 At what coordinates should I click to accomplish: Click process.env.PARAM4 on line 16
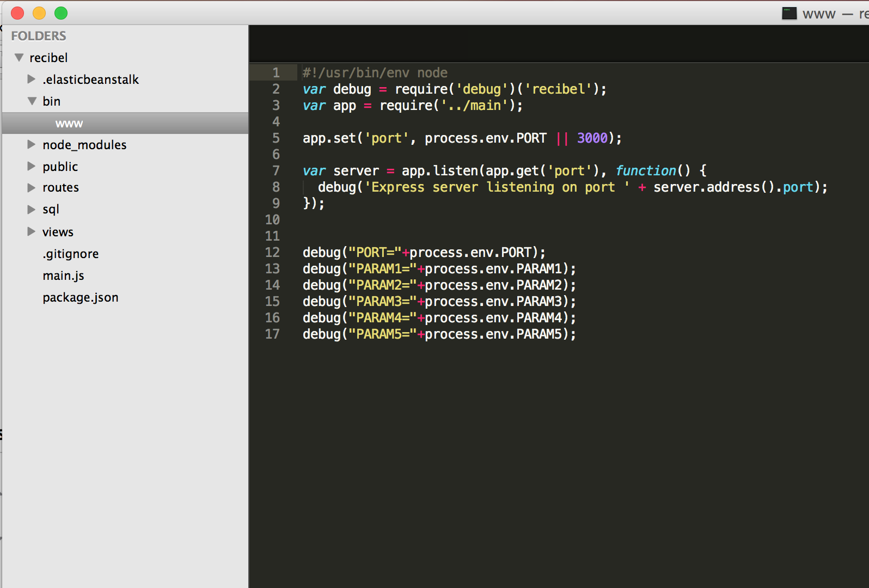coord(493,317)
